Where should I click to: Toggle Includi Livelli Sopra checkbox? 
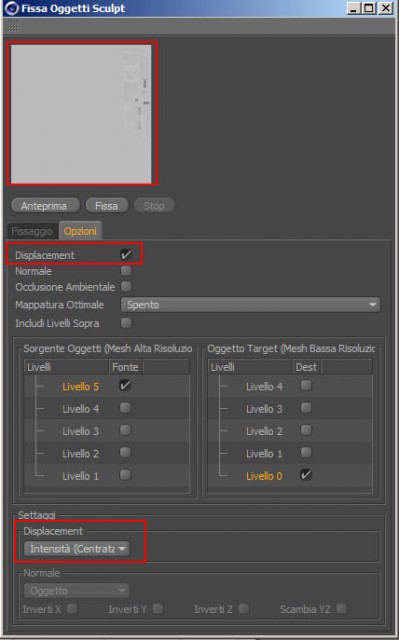click(126, 323)
